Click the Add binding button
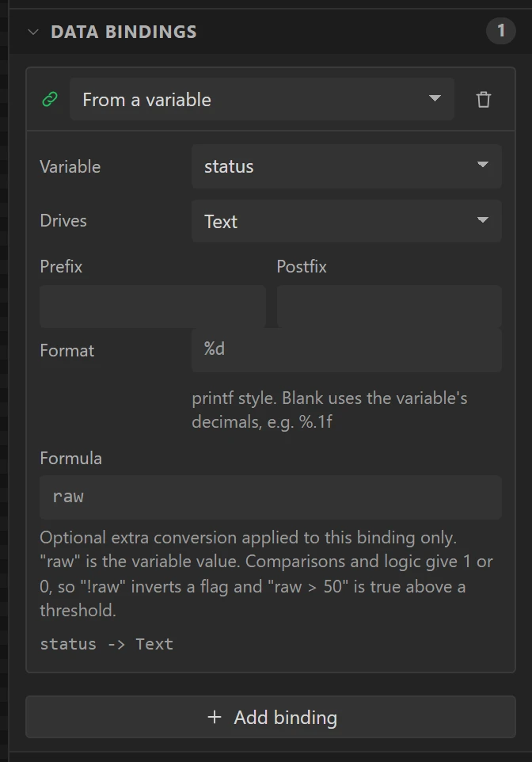 point(271,717)
